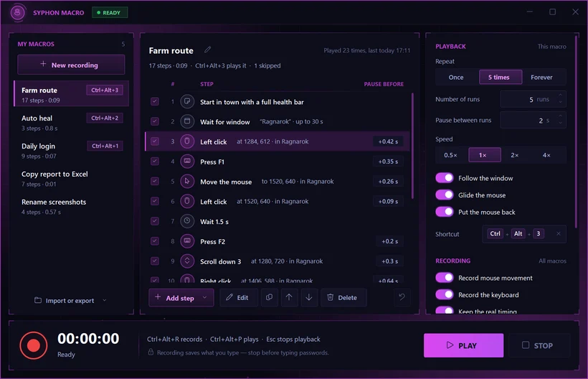Screen dimensions: 588x379
Task: Delete the selected step
Action: pos(343,298)
